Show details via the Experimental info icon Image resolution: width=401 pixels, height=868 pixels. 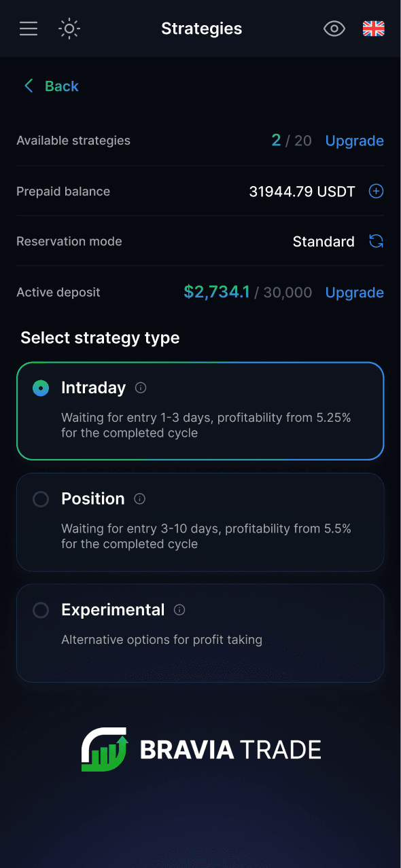(x=179, y=609)
